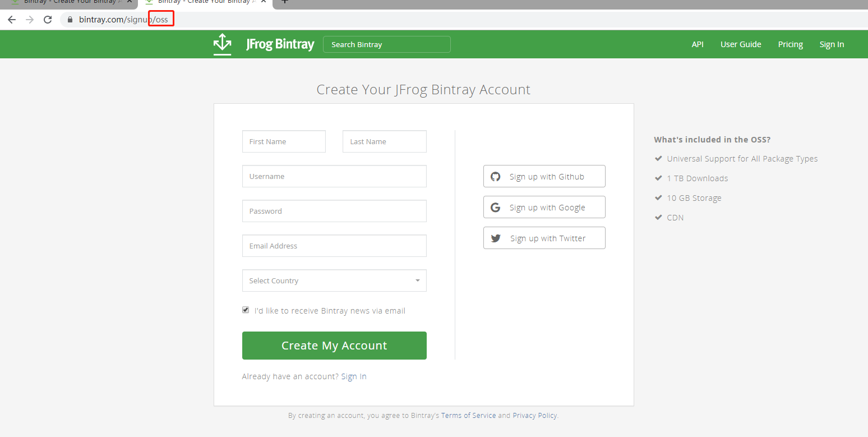Open the API menu link

coord(698,44)
